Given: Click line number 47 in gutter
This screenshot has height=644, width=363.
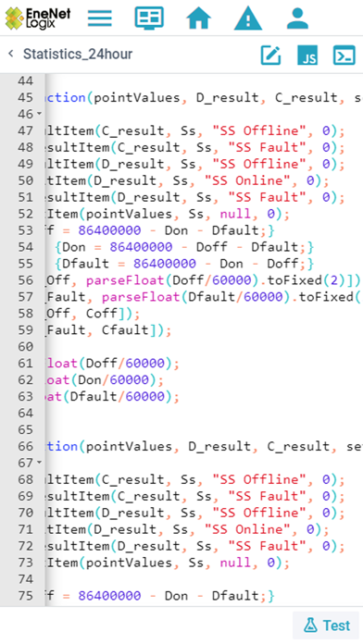Looking at the screenshot, I should click(26, 130).
